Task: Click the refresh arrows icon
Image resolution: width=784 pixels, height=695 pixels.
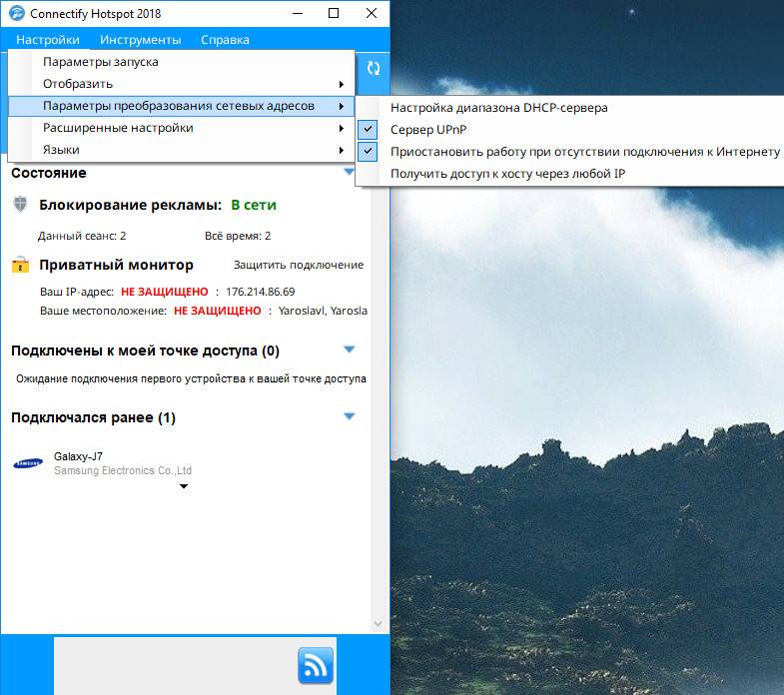Action: click(x=374, y=69)
